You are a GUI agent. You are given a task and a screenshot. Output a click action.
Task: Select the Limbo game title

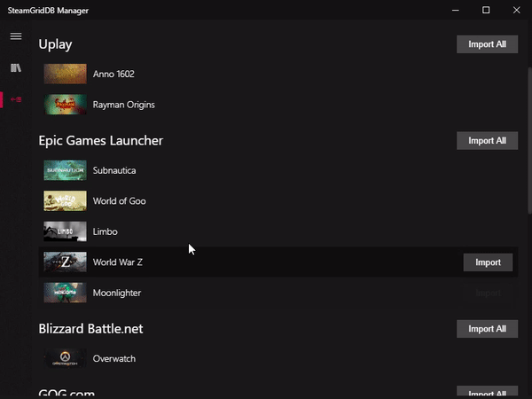click(x=106, y=231)
